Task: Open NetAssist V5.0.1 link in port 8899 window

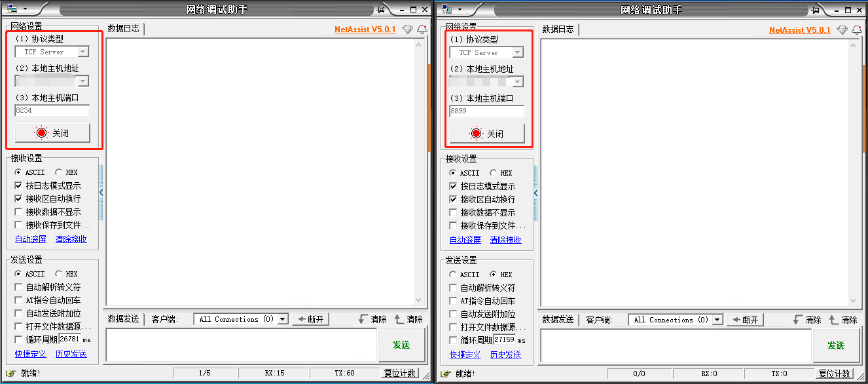Action: coord(800,30)
